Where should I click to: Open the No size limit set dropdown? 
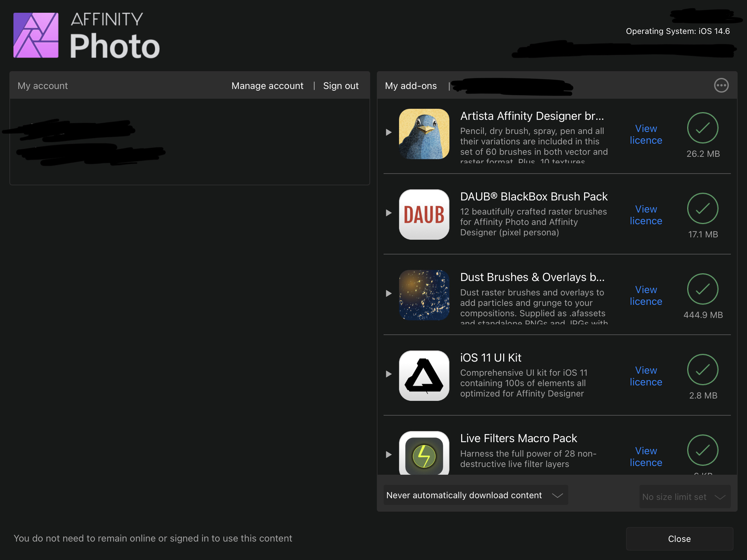click(x=685, y=497)
